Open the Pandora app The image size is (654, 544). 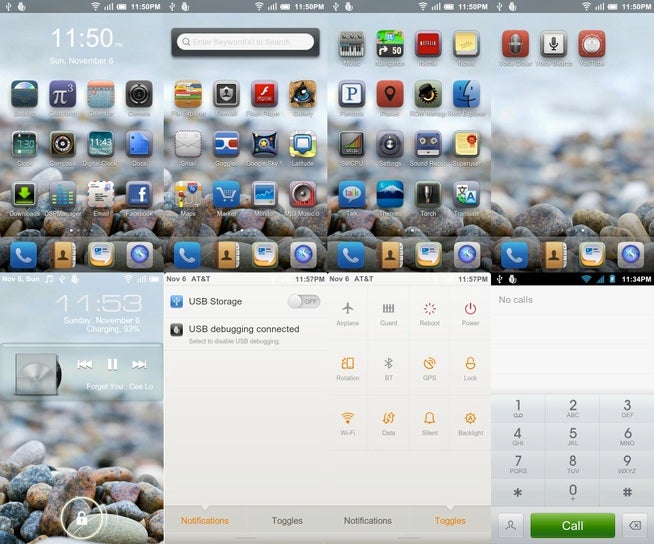point(352,94)
